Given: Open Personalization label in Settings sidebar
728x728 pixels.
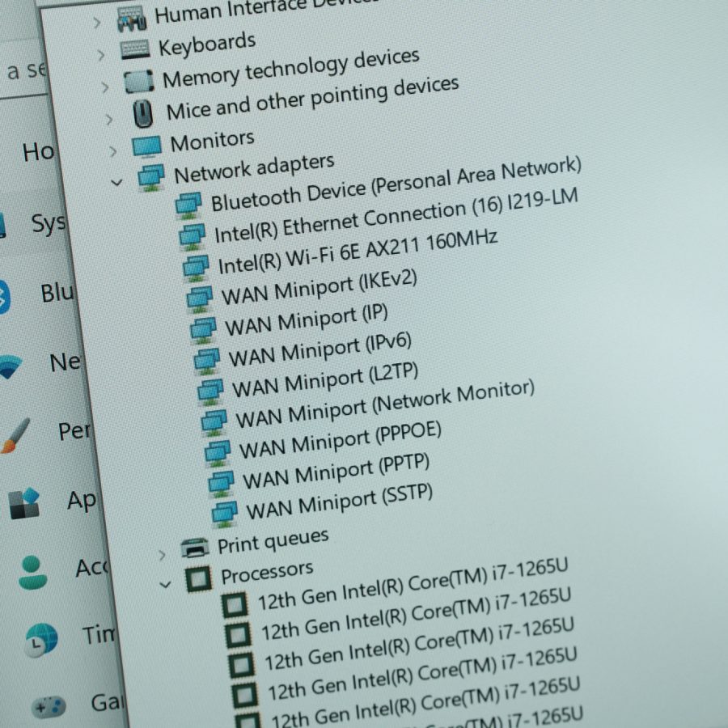Looking at the screenshot, I should (x=74, y=431).
